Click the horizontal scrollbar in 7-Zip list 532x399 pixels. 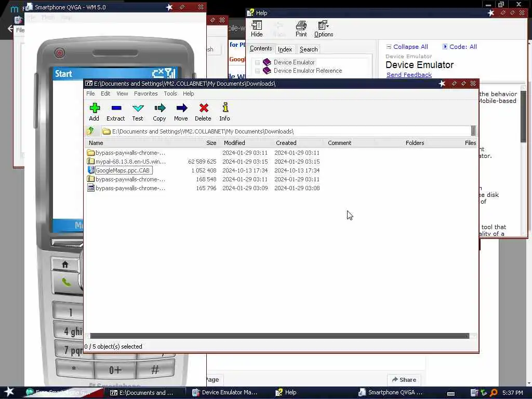coord(280,336)
